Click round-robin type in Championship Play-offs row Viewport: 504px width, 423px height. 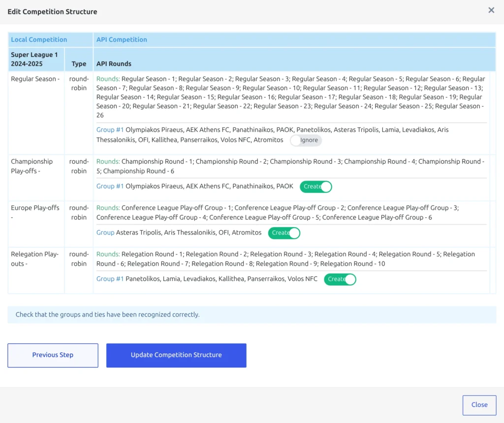pyautogui.click(x=79, y=166)
